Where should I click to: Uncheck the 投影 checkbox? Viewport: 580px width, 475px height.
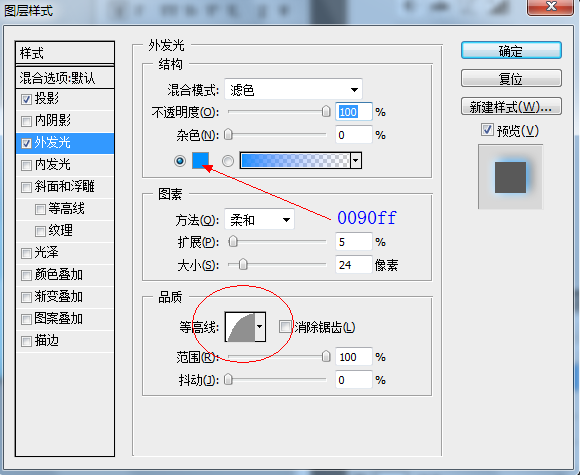(x=26, y=99)
